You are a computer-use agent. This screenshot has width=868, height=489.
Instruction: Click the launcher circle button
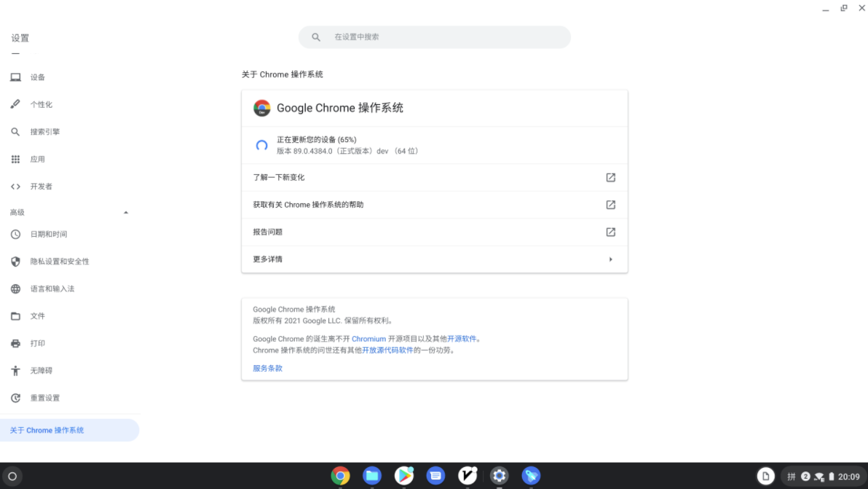12,477
